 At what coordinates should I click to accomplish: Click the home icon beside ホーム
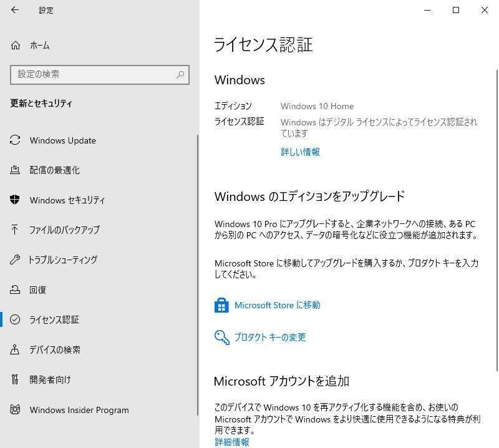pos(15,46)
